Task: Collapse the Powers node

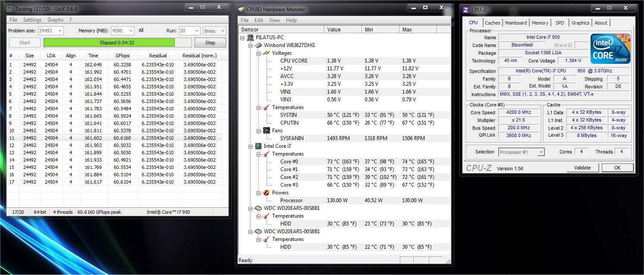Action: [259, 193]
